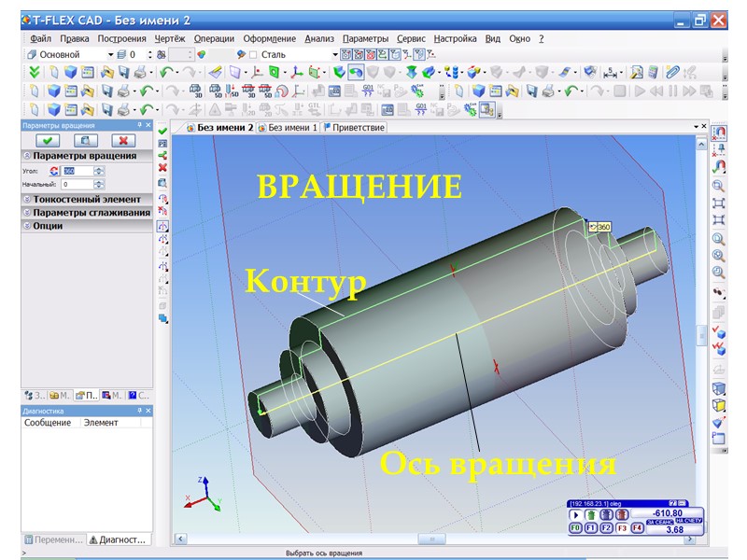This screenshot has height=560, width=747.
Task: Click the horizontal scrollbar thumb below the 3D view
Action: 431,539
